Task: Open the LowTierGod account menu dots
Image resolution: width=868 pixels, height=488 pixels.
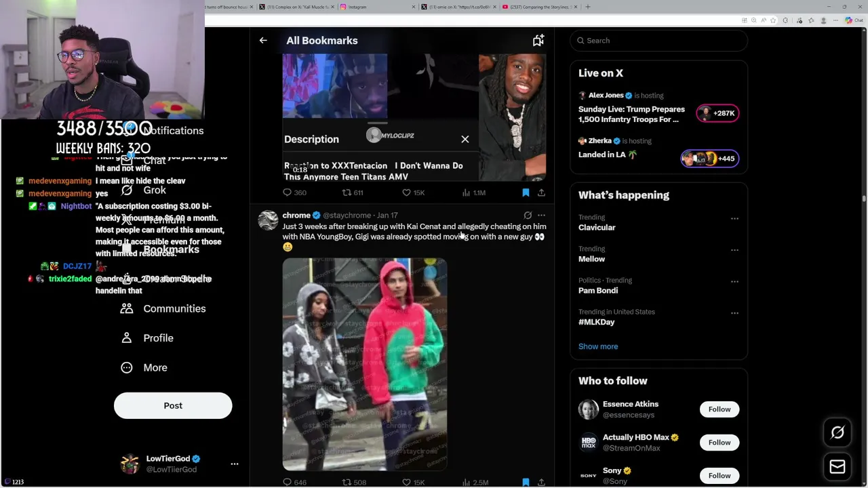Action: pyautogui.click(x=235, y=464)
